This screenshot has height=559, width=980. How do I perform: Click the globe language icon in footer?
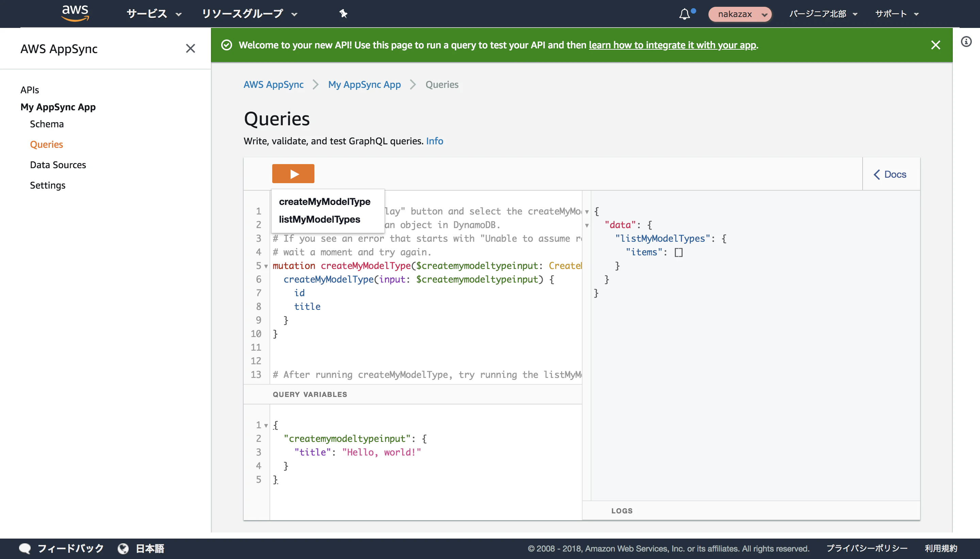click(123, 549)
